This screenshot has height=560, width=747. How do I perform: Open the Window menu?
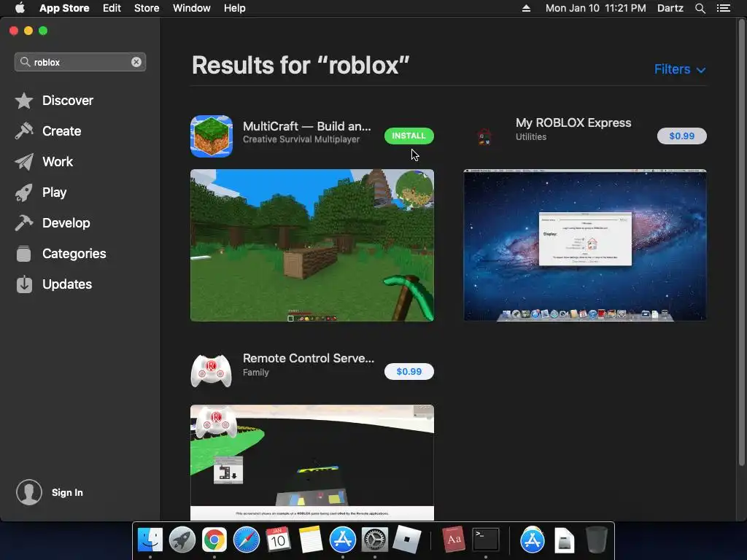pos(192,8)
